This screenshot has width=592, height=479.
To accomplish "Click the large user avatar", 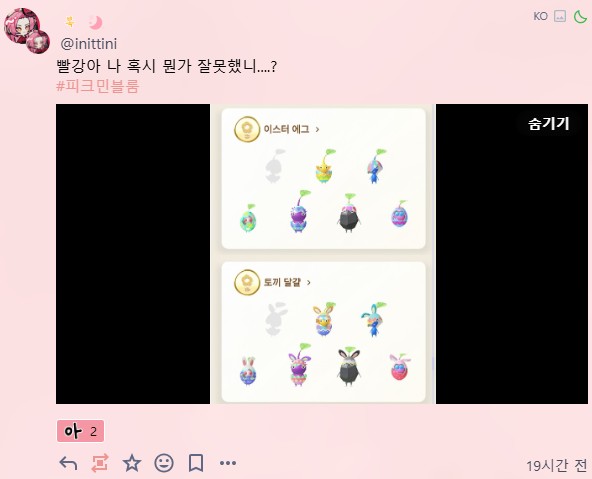I will (21, 26).
